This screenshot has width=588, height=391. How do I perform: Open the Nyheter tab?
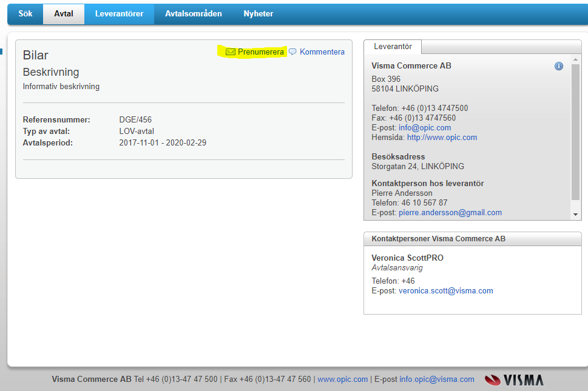point(259,14)
